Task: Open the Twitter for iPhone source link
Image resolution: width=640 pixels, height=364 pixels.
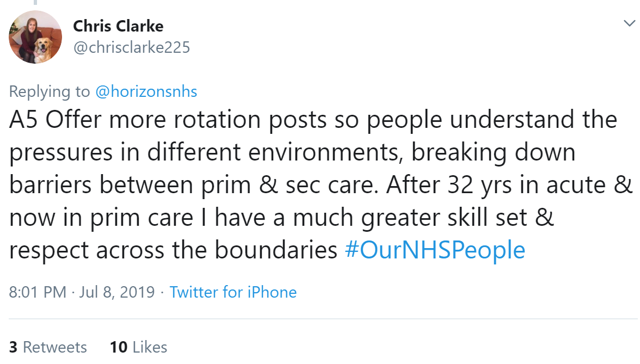Action: click(x=233, y=292)
